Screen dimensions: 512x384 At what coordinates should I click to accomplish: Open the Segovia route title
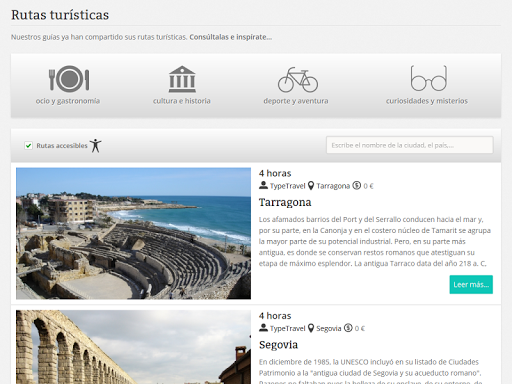click(278, 345)
